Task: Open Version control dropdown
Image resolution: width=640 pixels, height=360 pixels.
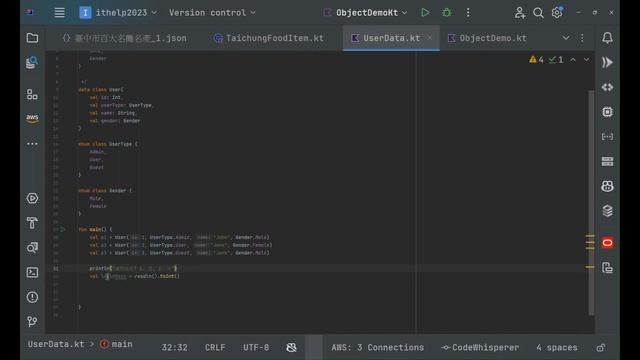Action: click(x=212, y=13)
